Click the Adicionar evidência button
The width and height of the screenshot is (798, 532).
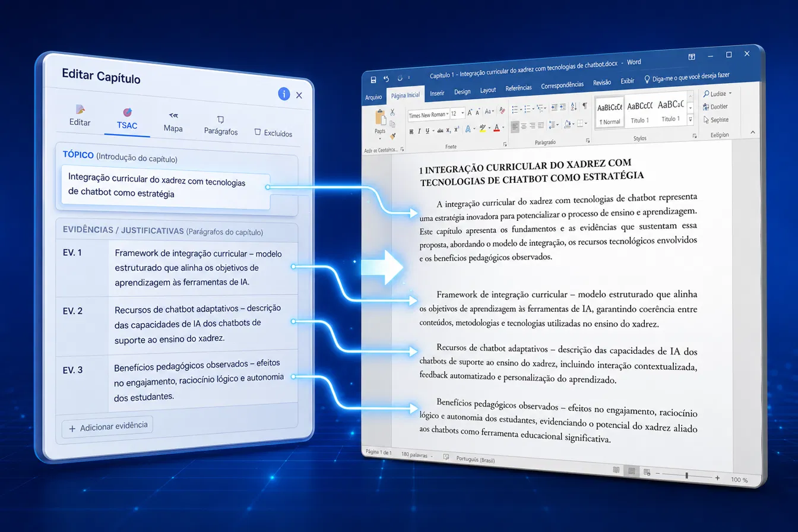[x=107, y=427]
